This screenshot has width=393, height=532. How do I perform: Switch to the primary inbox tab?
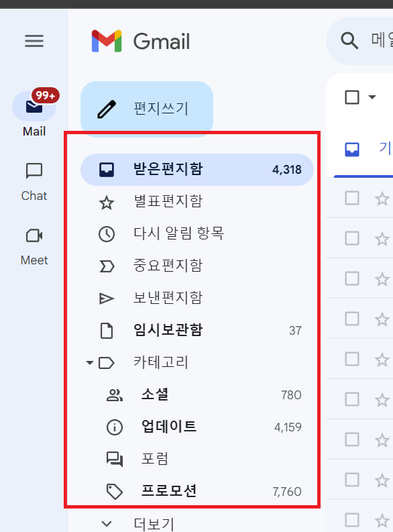pyautogui.click(x=363, y=150)
